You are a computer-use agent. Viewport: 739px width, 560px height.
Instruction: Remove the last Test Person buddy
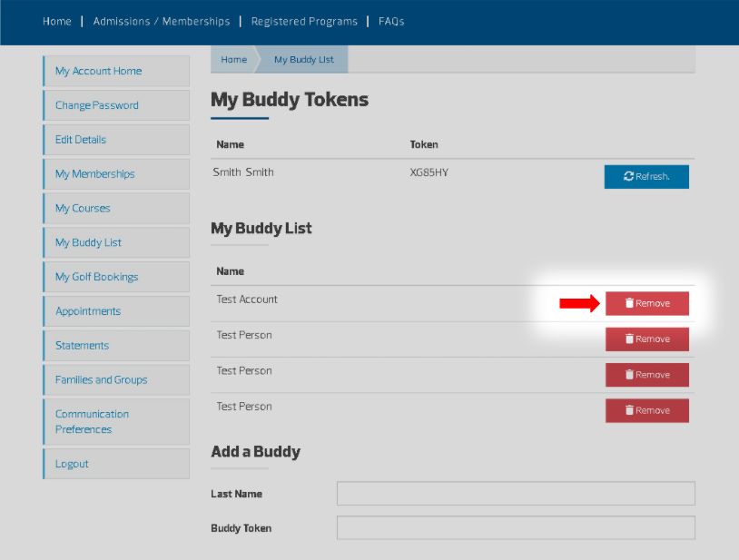(x=646, y=410)
